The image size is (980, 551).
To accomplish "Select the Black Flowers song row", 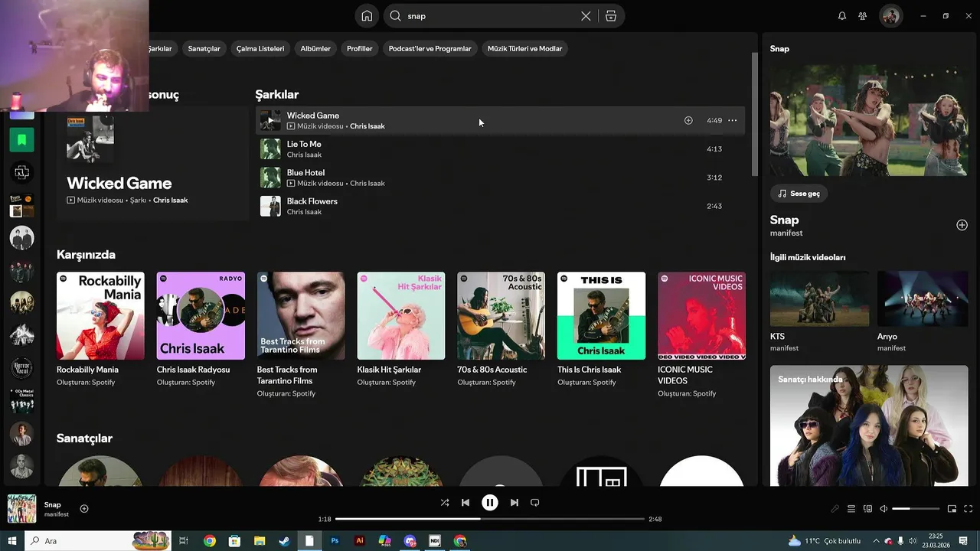I will point(500,206).
